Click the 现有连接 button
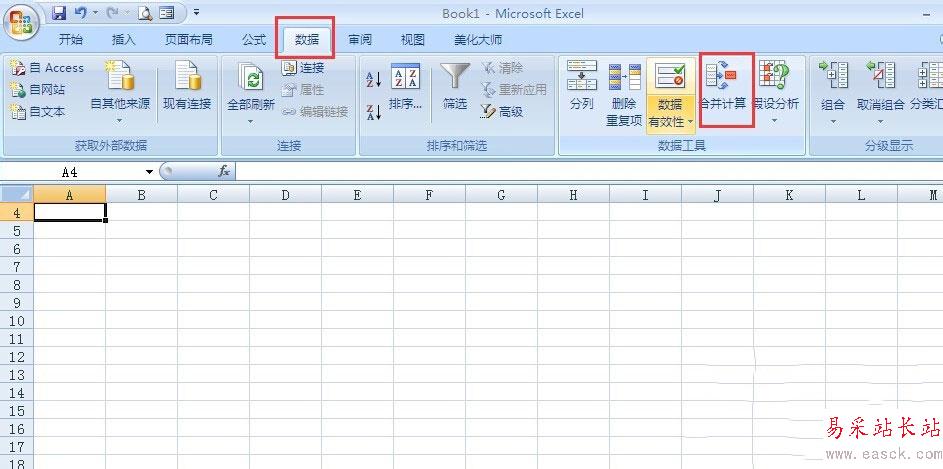 187,87
